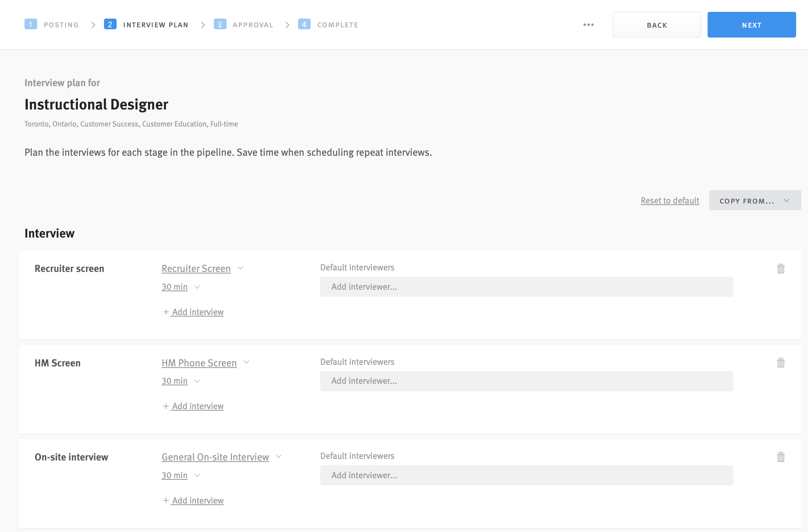This screenshot has height=532, width=808.
Task: Click the Next button
Action: tap(751, 25)
